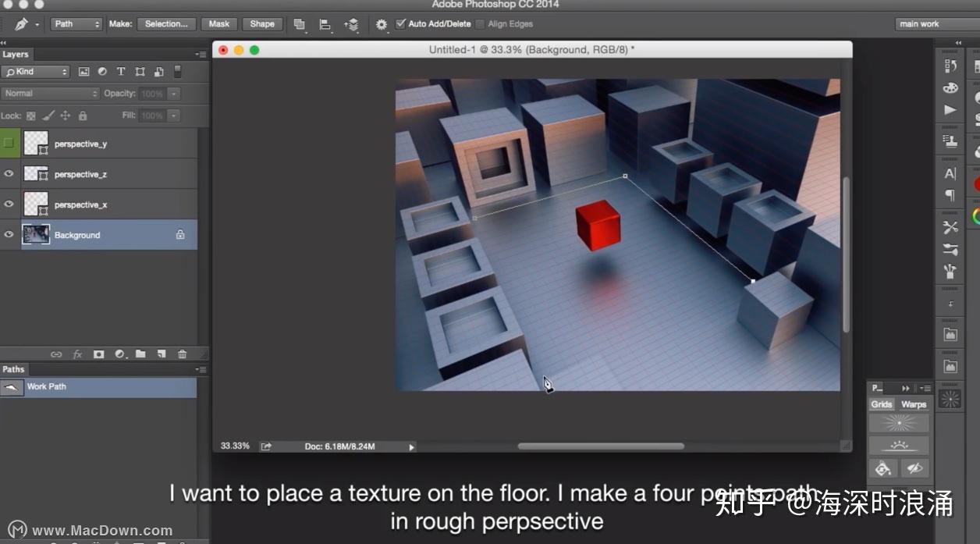This screenshot has width=980, height=544.
Task: Open the layer styles fx menu
Action: point(77,354)
